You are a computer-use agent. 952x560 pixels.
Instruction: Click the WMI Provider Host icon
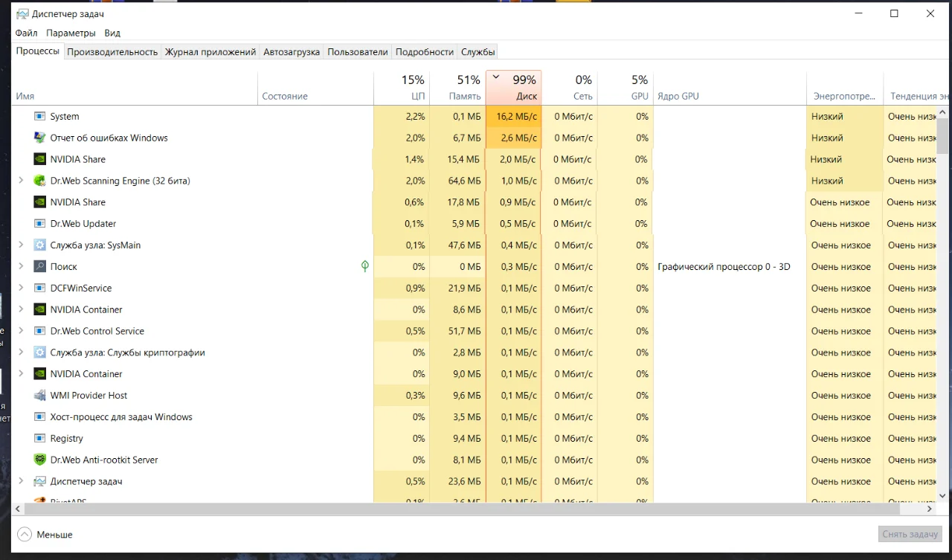[x=40, y=396]
